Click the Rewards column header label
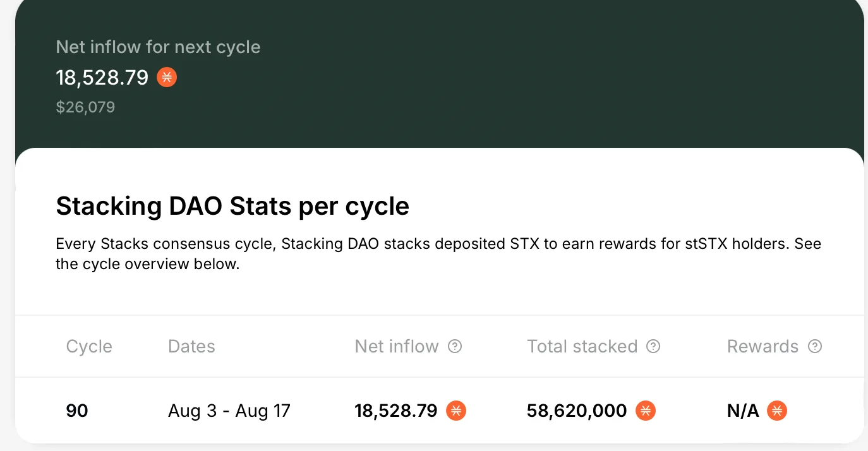This screenshot has width=868, height=451. click(763, 346)
